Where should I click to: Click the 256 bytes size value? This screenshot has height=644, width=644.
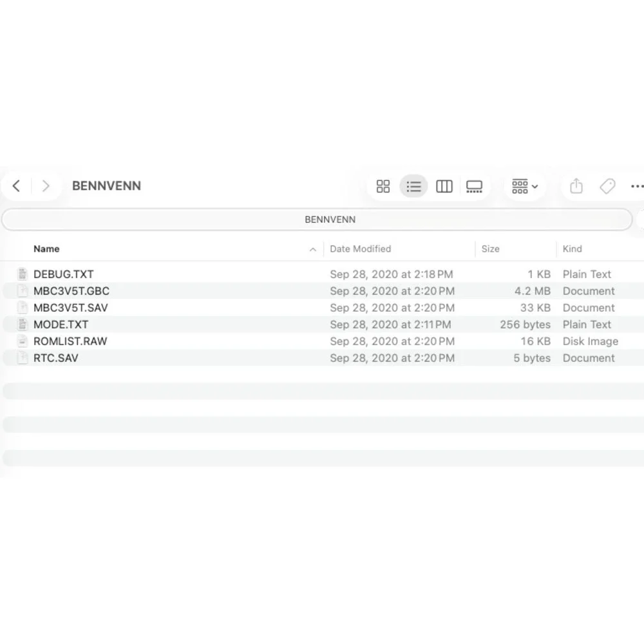coord(525,325)
